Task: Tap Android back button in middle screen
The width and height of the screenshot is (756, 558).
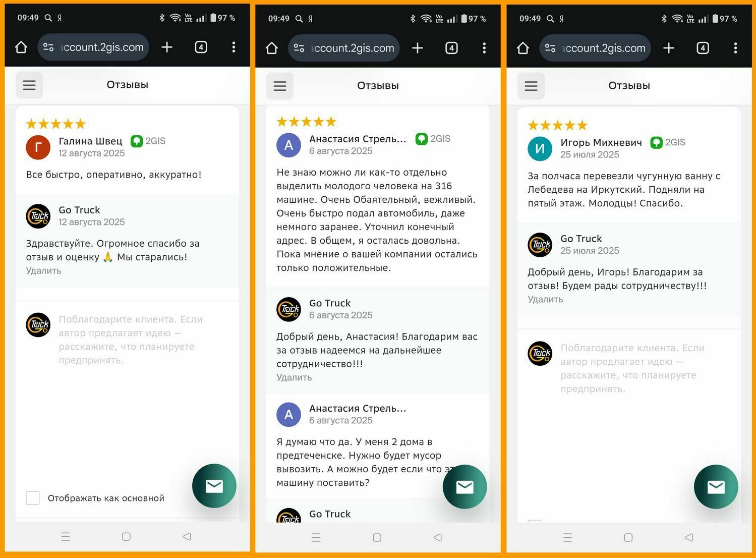Action: [437, 537]
